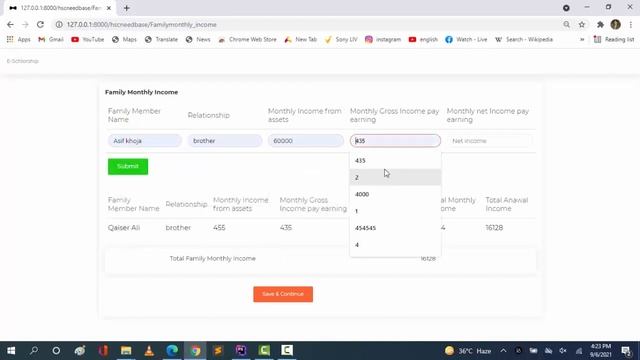640x360 pixels.
Task: Open the New Tab bookmark
Action: 301,40
